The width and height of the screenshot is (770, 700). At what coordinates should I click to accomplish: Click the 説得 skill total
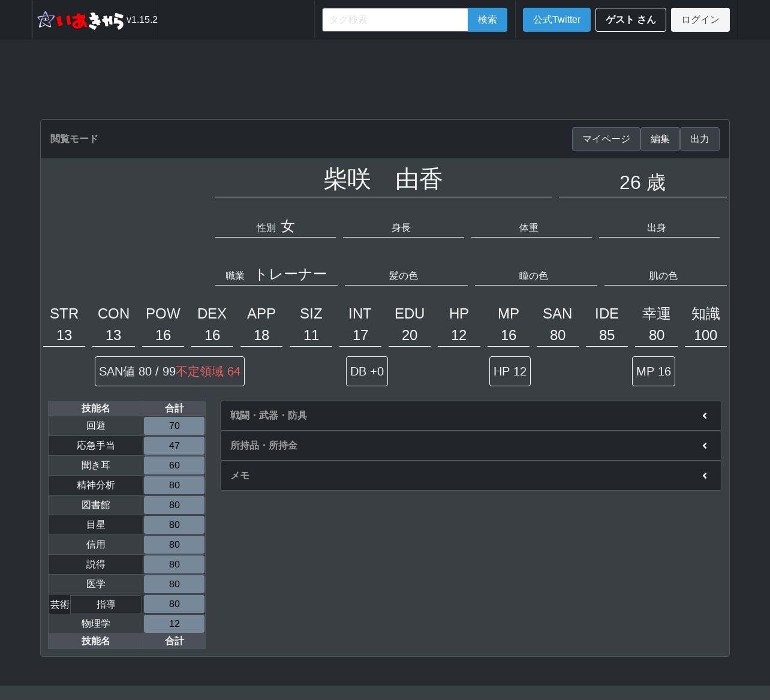(x=175, y=564)
